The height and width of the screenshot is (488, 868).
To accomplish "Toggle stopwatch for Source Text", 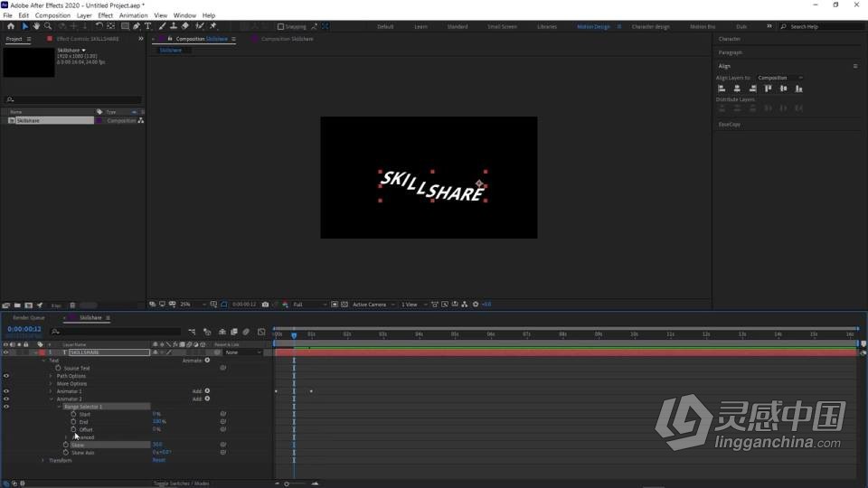I will coord(58,368).
